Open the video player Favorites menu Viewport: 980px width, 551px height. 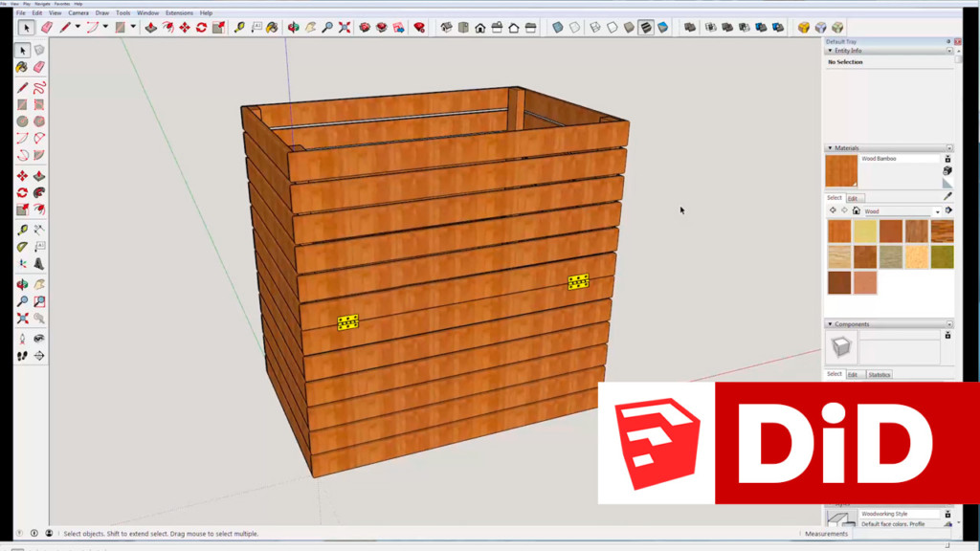click(62, 4)
